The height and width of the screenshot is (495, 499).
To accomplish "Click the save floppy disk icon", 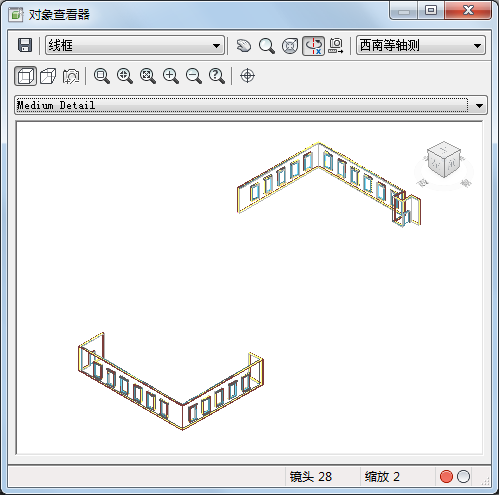I will point(25,45).
